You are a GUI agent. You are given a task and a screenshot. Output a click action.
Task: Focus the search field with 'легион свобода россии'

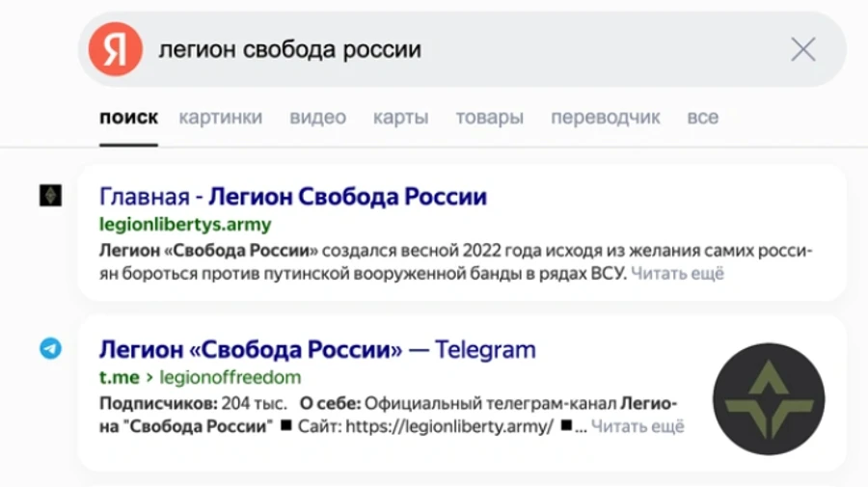(462, 49)
